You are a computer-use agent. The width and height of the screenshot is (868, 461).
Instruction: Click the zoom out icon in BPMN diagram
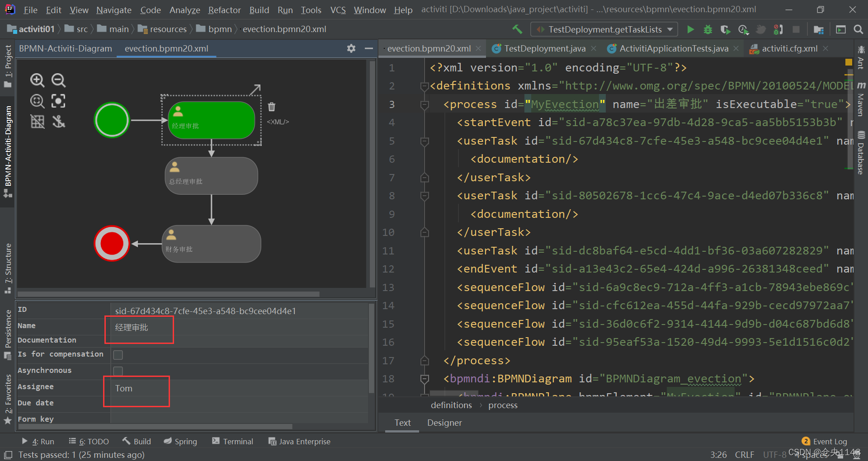58,80
